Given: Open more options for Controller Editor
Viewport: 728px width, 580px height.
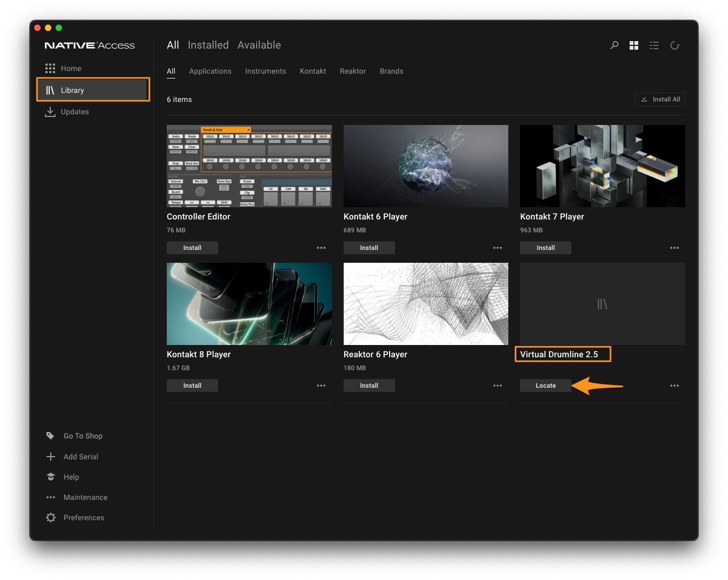Looking at the screenshot, I should coord(321,248).
